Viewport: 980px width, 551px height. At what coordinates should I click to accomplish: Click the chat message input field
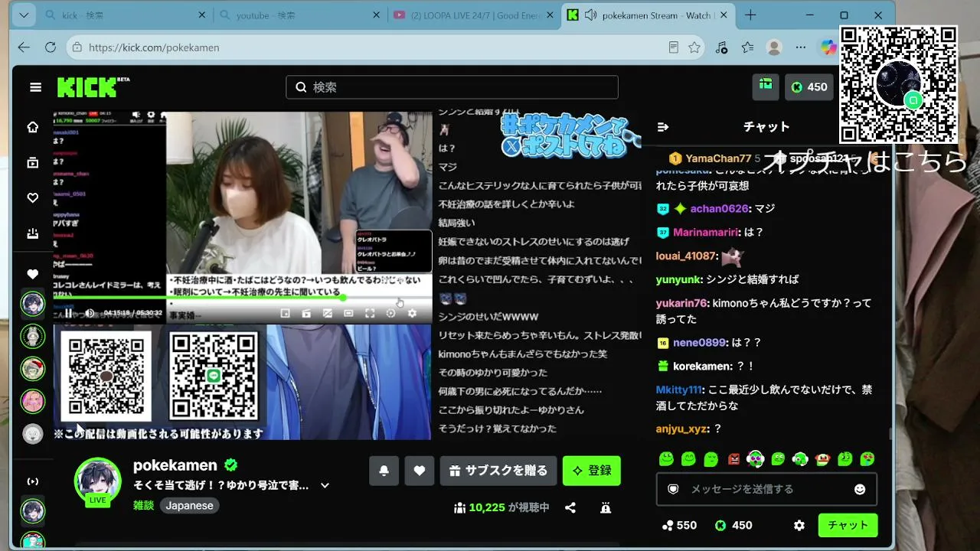[766, 489]
